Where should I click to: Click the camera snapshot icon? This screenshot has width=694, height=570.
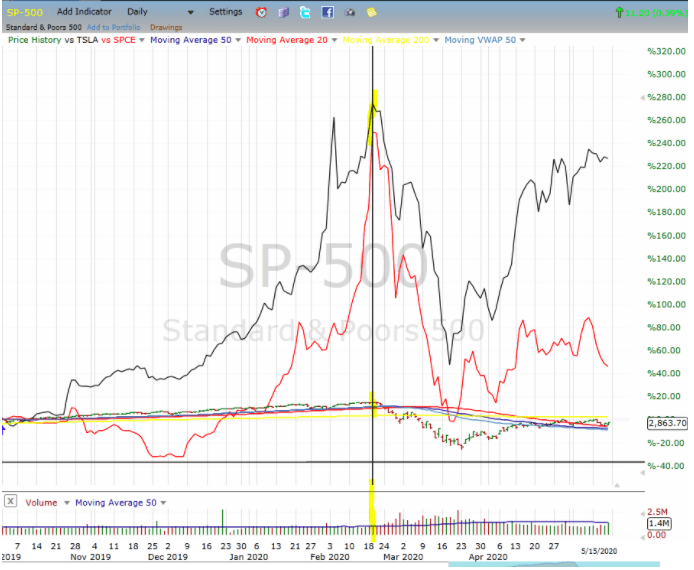pyautogui.click(x=350, y=12)
